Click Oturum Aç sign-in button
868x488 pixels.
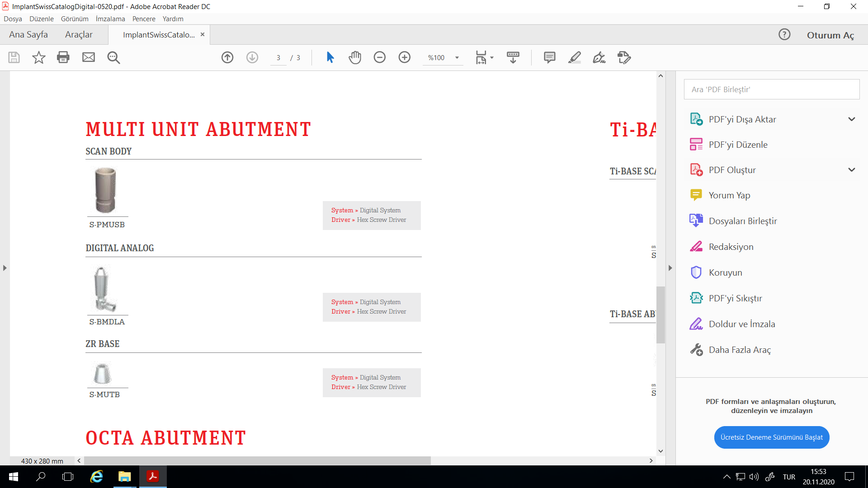point(830,35)
